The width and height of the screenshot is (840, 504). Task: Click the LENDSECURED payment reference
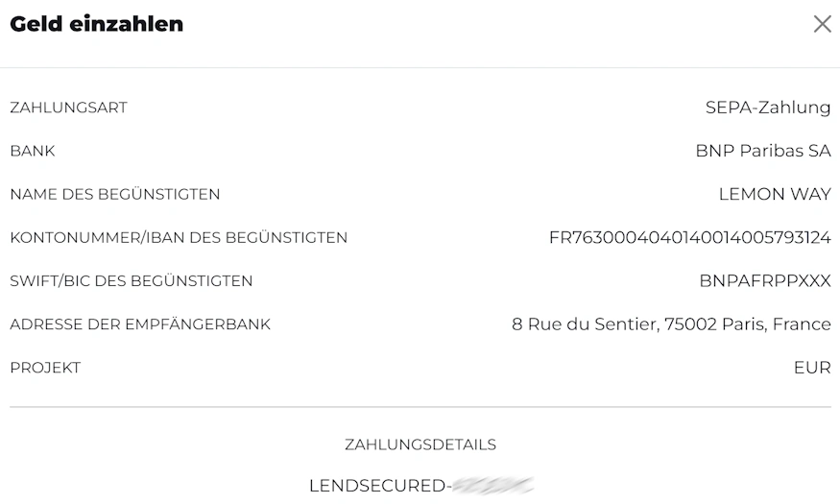tap(421, 485)
